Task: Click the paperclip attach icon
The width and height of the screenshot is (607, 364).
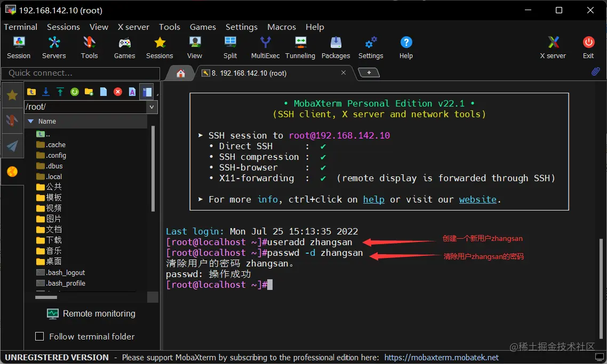Action: click(x=595, y=71)
